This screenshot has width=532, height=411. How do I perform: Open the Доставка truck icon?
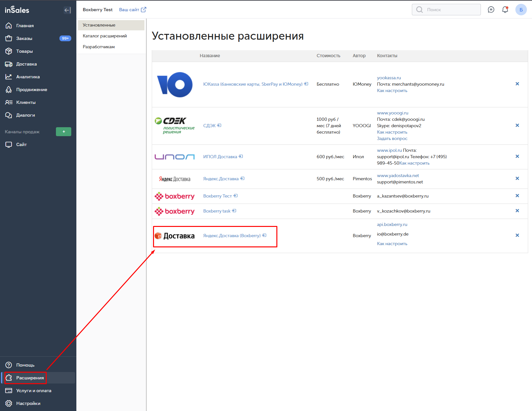point(9,64)
